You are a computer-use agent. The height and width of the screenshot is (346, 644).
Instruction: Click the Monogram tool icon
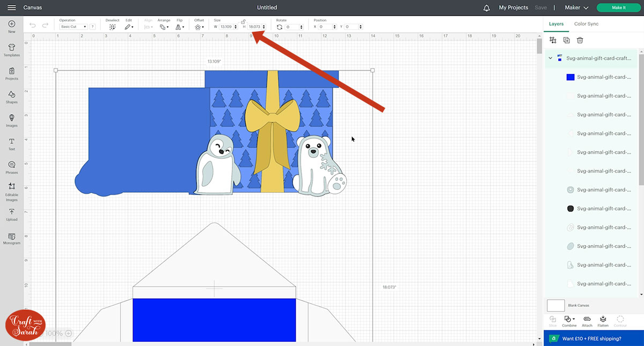point(11,238)
